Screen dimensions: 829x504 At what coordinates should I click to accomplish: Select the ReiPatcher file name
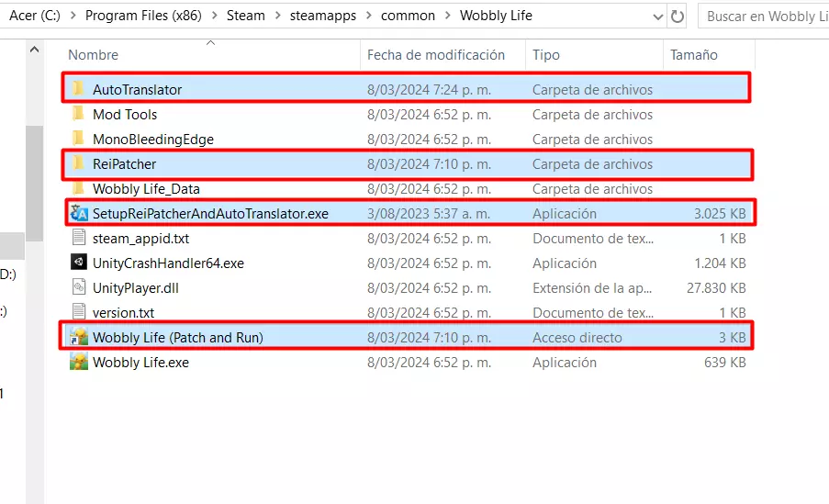[124, 164]
